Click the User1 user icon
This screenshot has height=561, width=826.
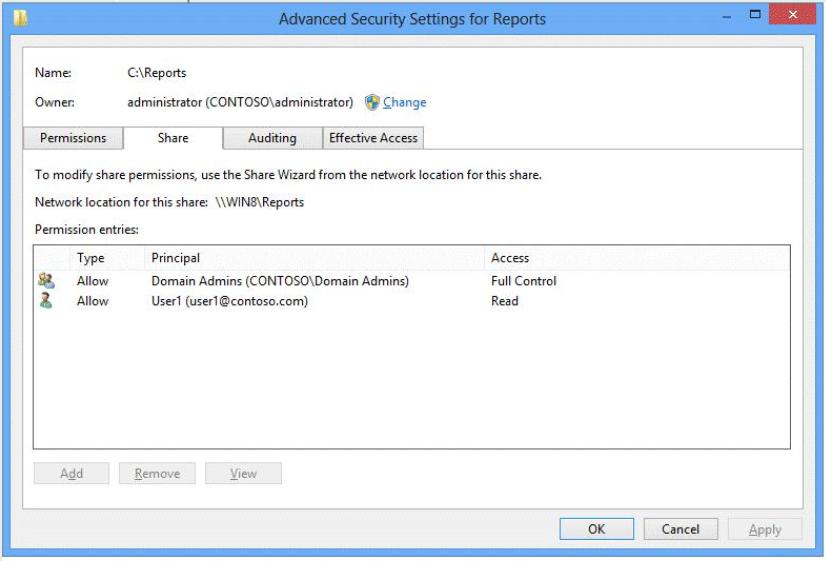coord(46,301)
